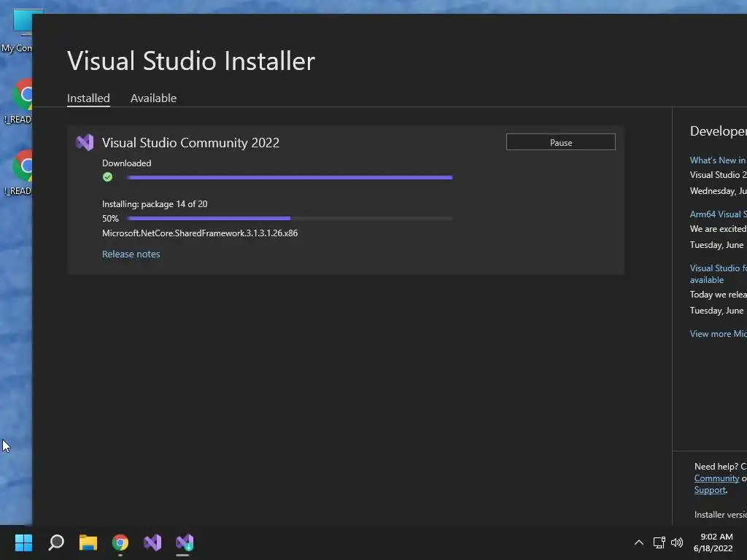Screen dimensions: 747x560
Task: Select the upper Chrome README desktop shortcut
Action: click(18, 102)
